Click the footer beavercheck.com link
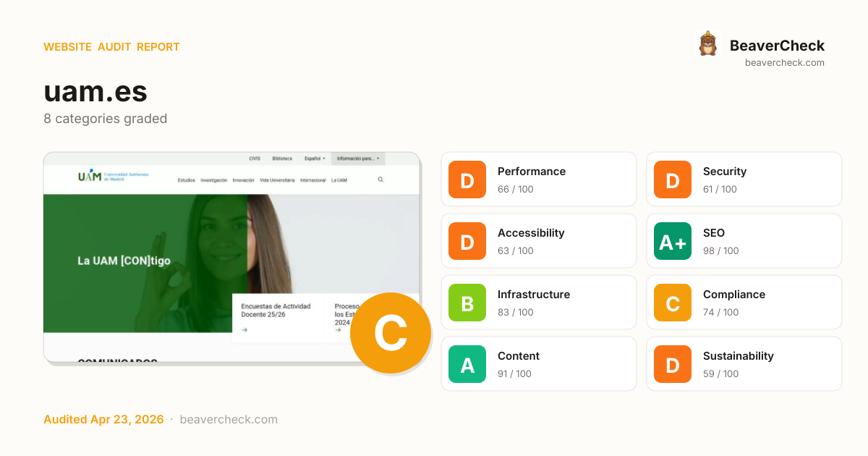Screen dimensions: 868x456 (229, 420)
